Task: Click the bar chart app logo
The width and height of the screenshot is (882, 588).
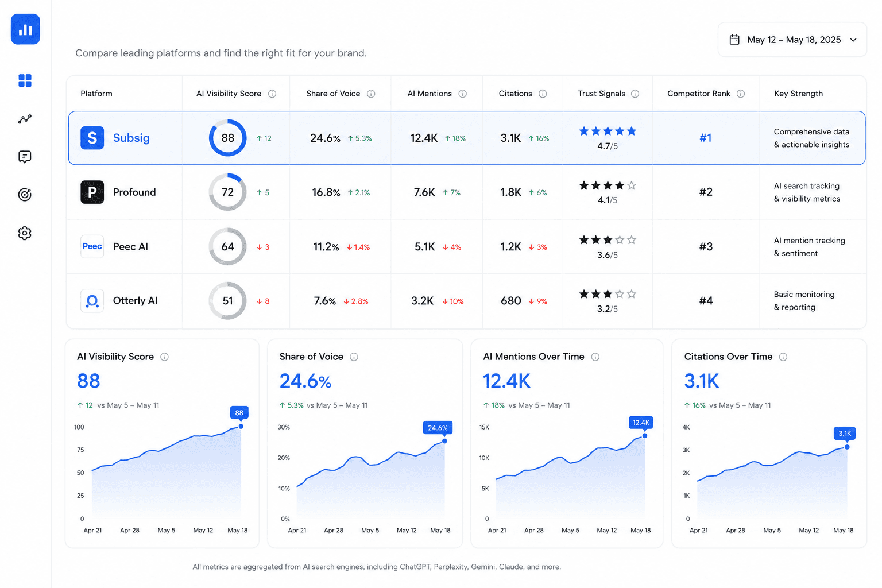Action: 25,29
